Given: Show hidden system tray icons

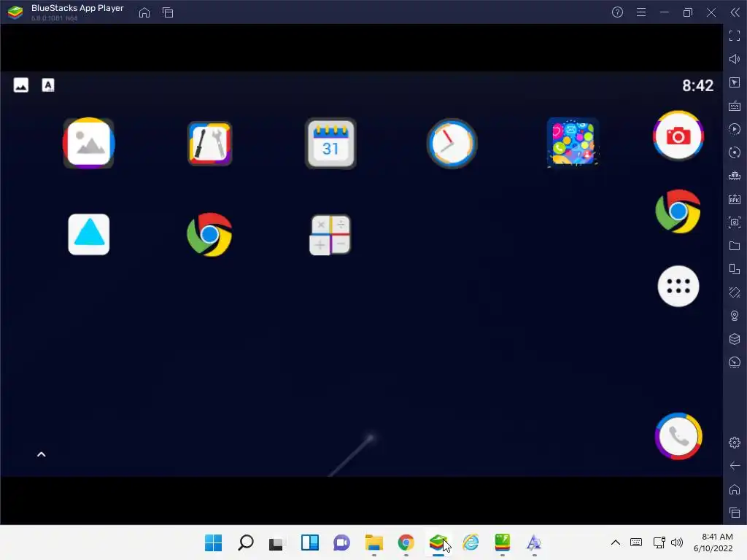Looking at the screenshot, I should 616,542.
